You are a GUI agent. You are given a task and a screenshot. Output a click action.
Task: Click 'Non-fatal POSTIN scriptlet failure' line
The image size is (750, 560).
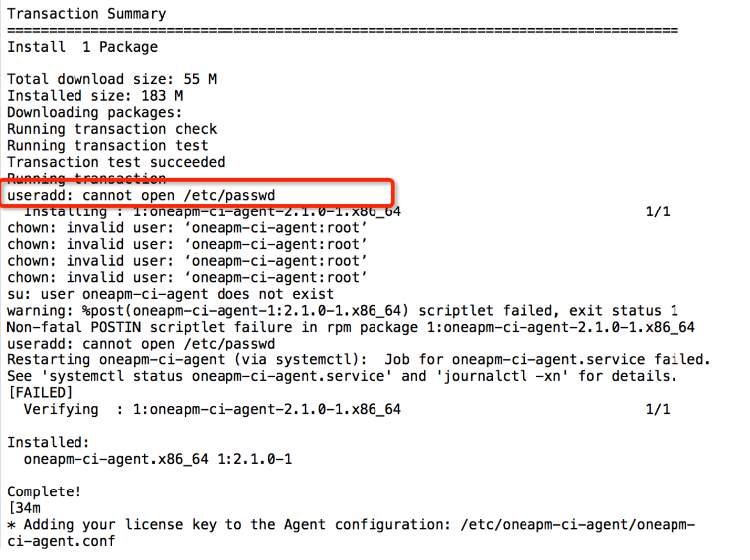click(x=351, y=327)
